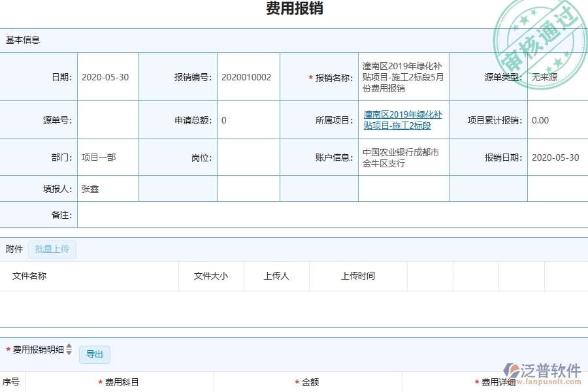This screenshot has height=392, width=588.
Task: Click the 导出 button next to 费用报销明细
Action: (95, 354)
